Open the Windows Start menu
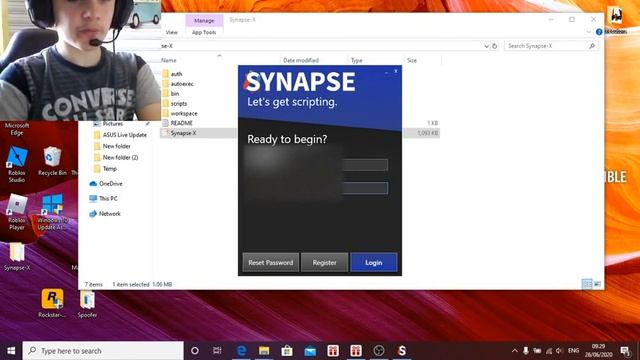The image size is (640, 360). click(11, 351)
